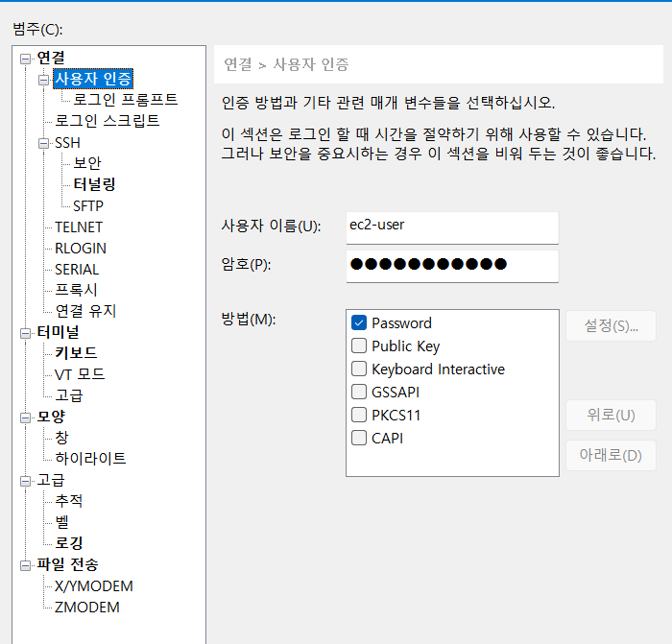Select 터널링 under SSH
This screenshot has height=644, width=672.
[94, 184]
